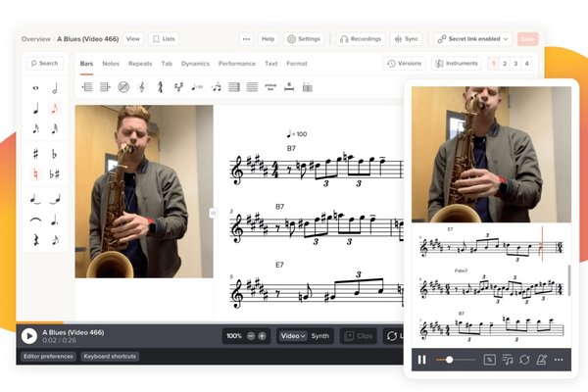Insert a quarter rest

pyautogui.click(x=35, y=240)
